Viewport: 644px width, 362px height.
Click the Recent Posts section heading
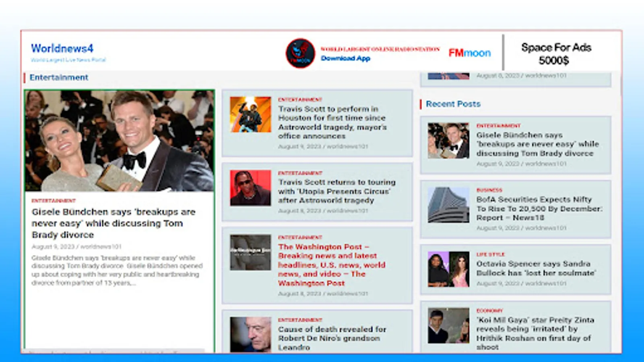[453, 104]
